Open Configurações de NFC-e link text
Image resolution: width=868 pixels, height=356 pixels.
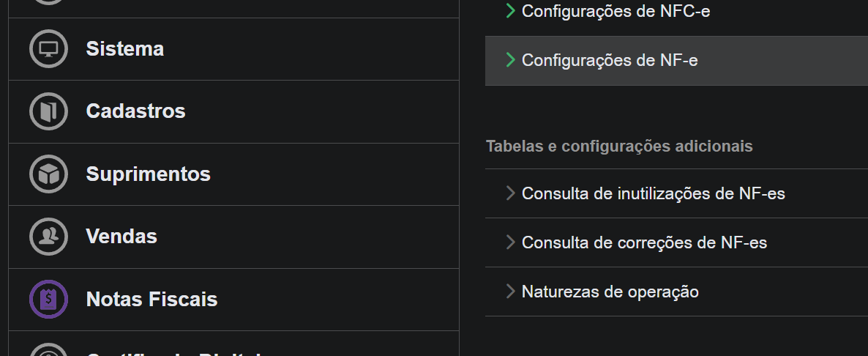tap(616, 11)
